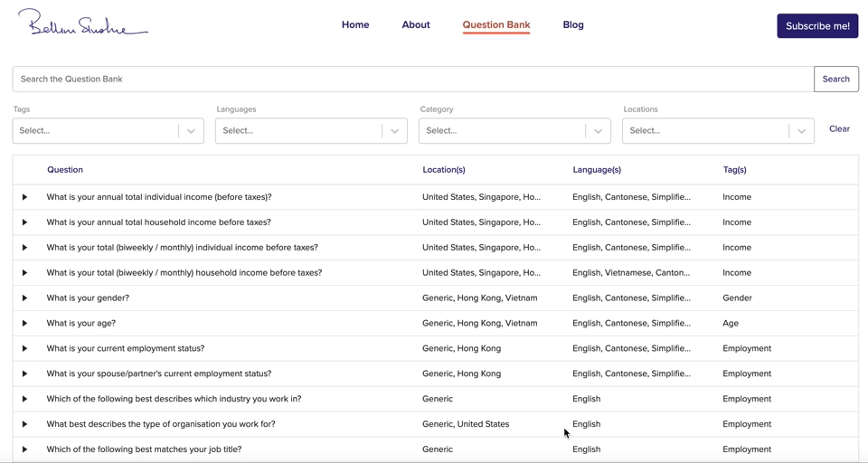Expand the annual individual income question row
The width and height of the screenshot is (868, 463).
tap(24, 197)
